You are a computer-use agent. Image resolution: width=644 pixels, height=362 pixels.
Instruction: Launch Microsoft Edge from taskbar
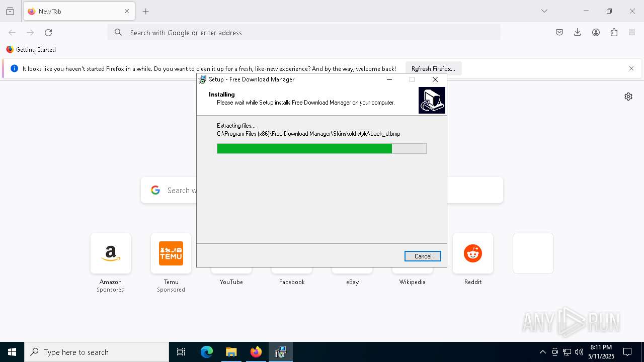[x=207, y=352]
